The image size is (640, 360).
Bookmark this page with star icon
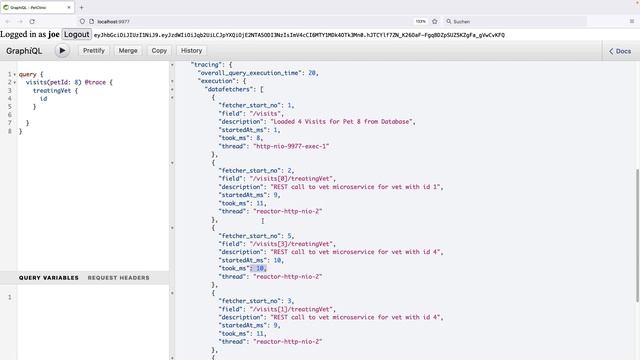click(x=435, y=21)
